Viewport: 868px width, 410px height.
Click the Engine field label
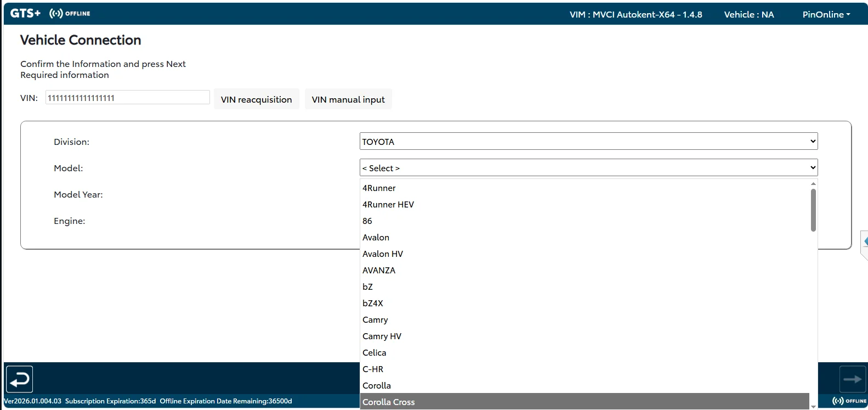click(x=70, y=221)
